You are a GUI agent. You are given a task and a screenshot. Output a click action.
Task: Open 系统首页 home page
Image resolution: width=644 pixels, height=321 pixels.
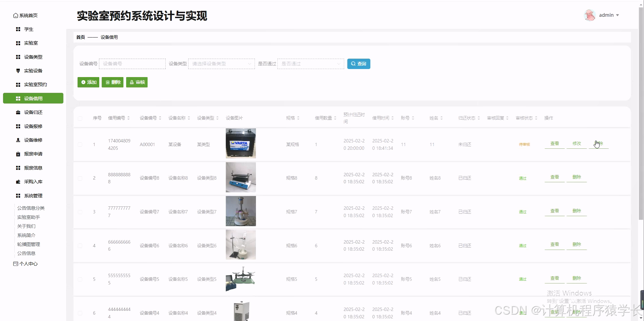click(x=28, y=15)
